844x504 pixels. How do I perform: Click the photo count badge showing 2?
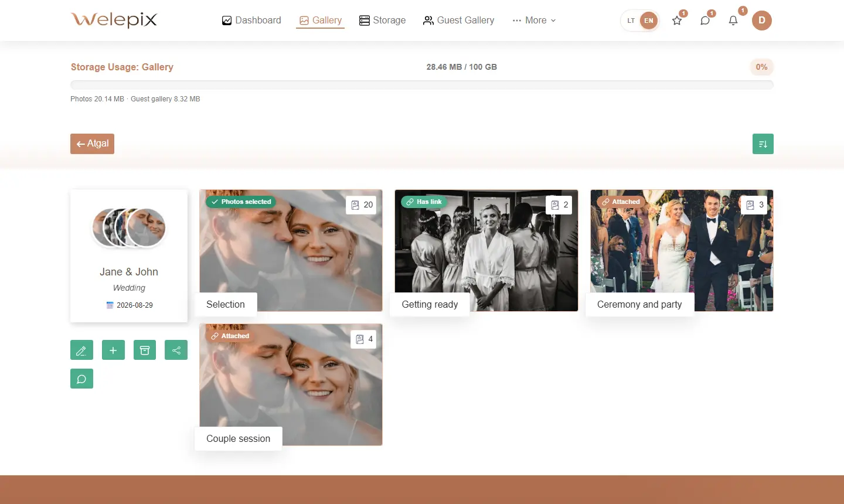click(559, 205)
